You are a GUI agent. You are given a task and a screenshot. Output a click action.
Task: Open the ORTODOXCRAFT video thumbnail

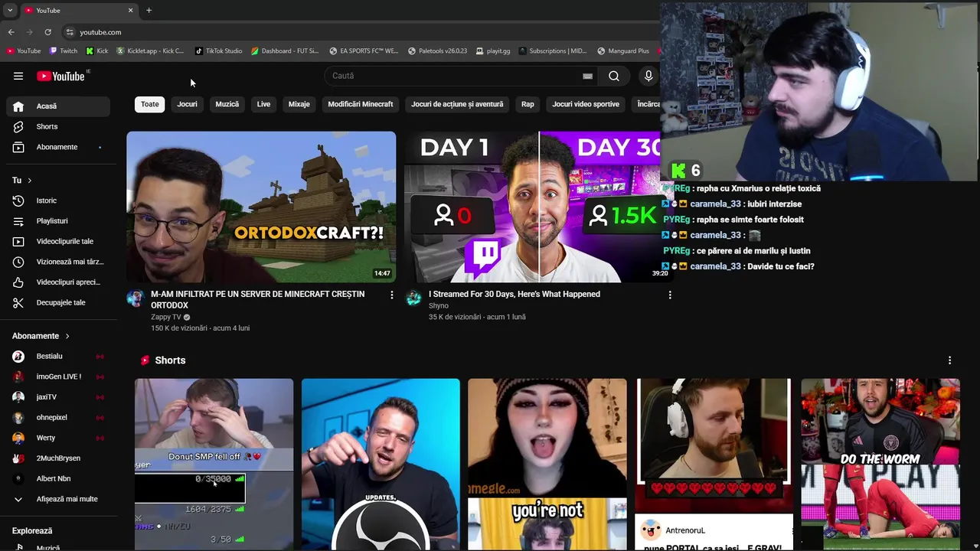(x=261, y=207)
